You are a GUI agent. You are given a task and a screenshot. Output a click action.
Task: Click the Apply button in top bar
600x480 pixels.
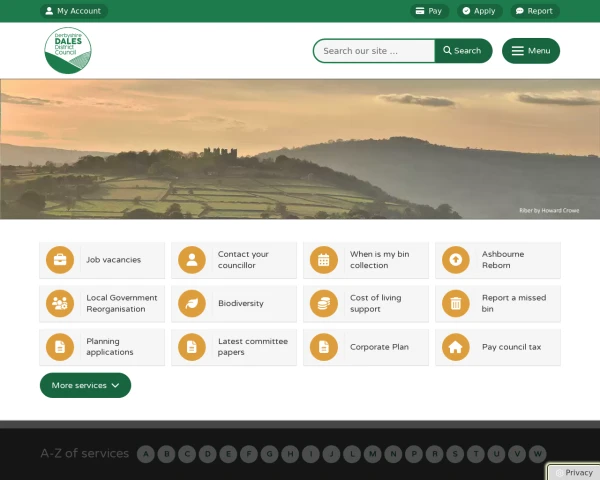[x=479, y=11]
